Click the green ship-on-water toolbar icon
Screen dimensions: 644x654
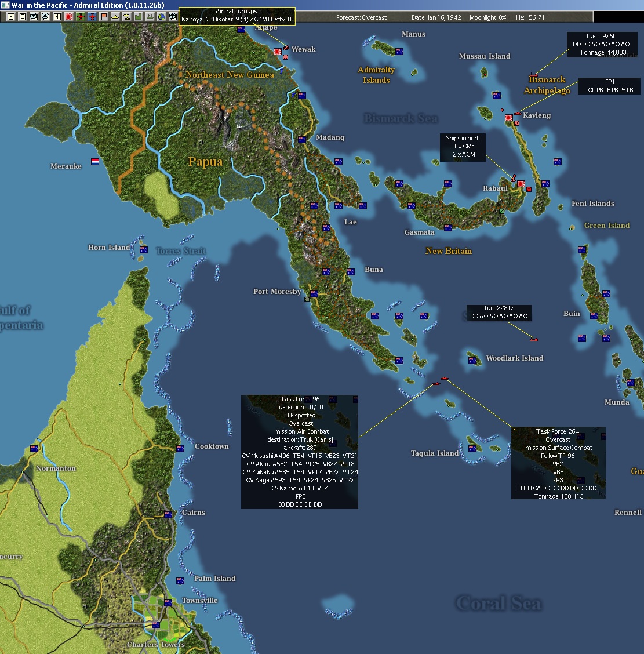150,17
